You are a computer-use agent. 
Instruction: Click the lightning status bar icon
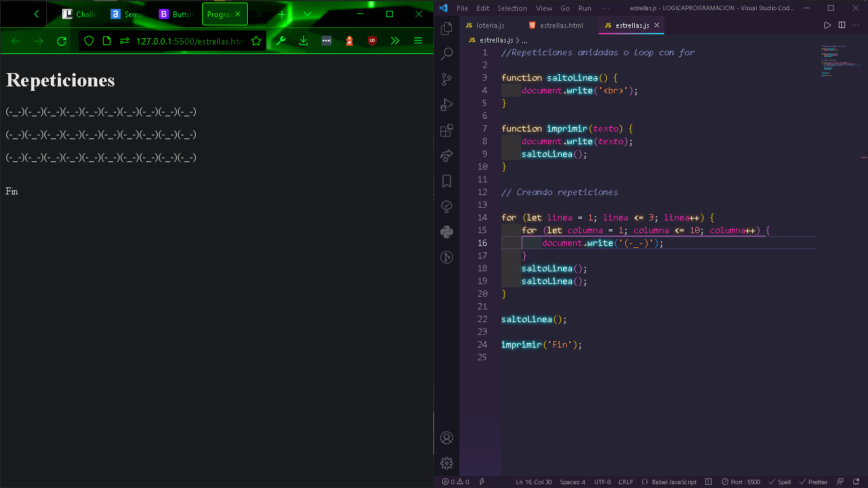click(482, 482)
